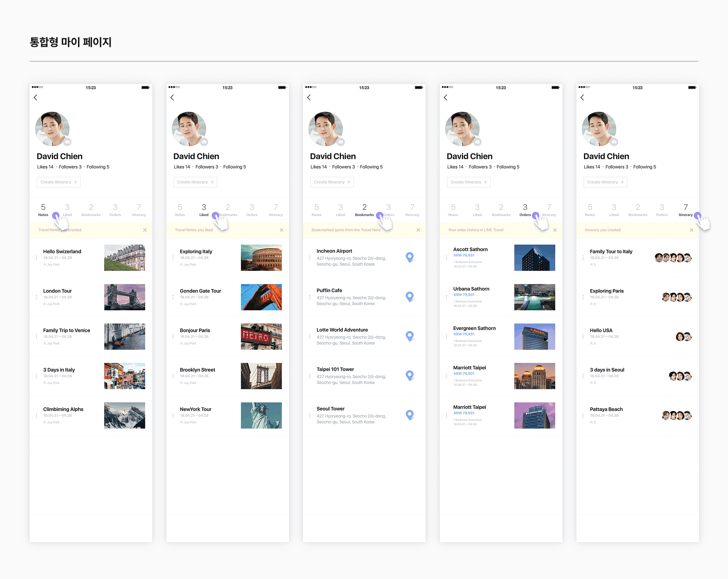
Task: Select the Notes tab on first screen
Action: click(43, 210)
